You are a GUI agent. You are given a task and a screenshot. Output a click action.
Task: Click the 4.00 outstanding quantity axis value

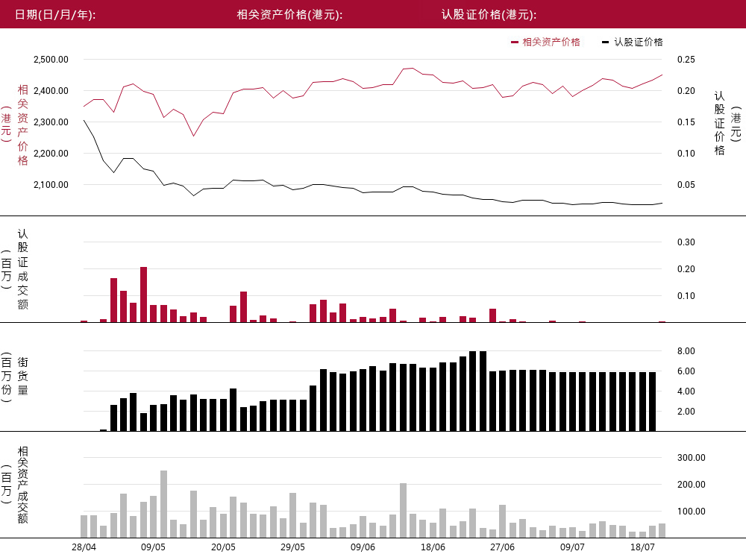coord(686,391)
